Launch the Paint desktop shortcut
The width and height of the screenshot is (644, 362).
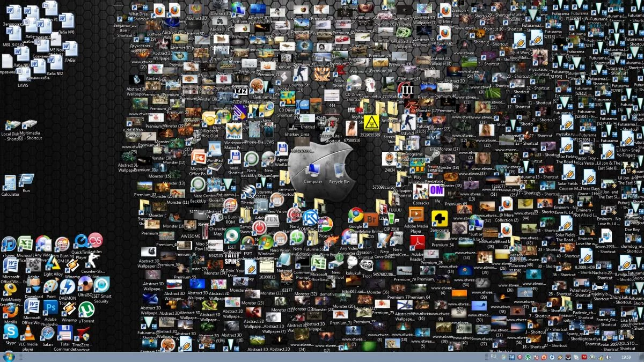pos(52,287)
